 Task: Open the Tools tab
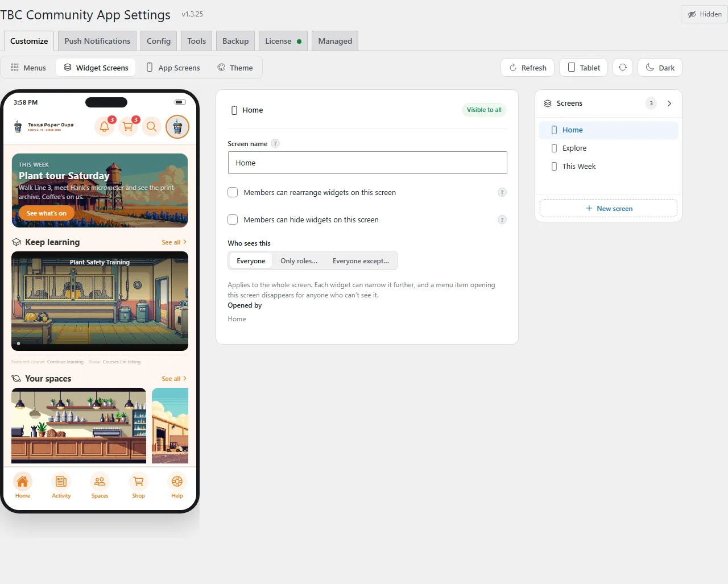197,41
